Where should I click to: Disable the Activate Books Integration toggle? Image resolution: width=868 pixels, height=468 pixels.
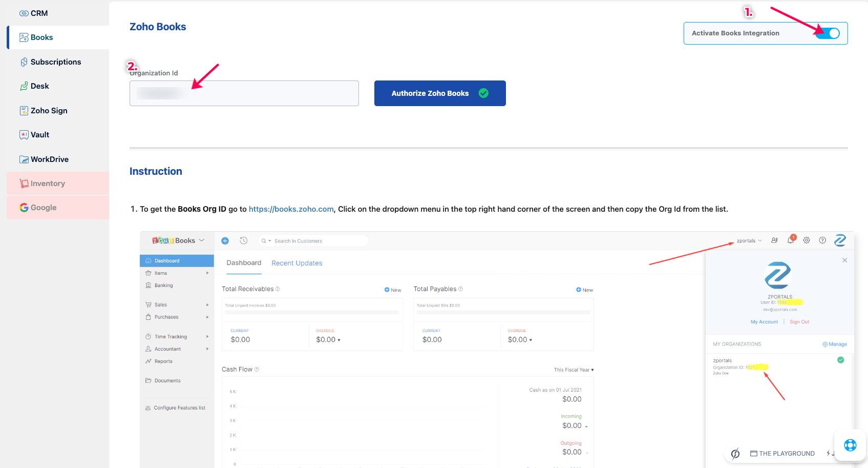tap(827, 33)
